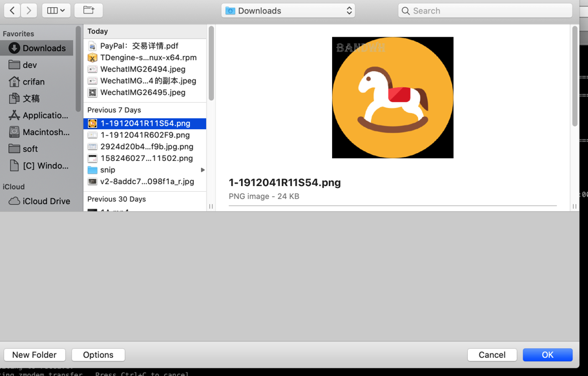Viewport: 588px width, 376px height.
Task: Click the snip folder icon
Action: [x=92, y=170]
